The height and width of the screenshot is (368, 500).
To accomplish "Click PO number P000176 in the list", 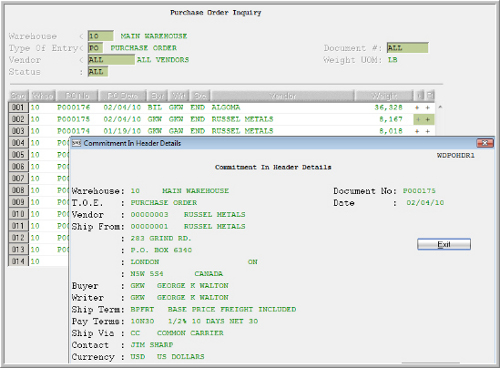I will (74, 108).
